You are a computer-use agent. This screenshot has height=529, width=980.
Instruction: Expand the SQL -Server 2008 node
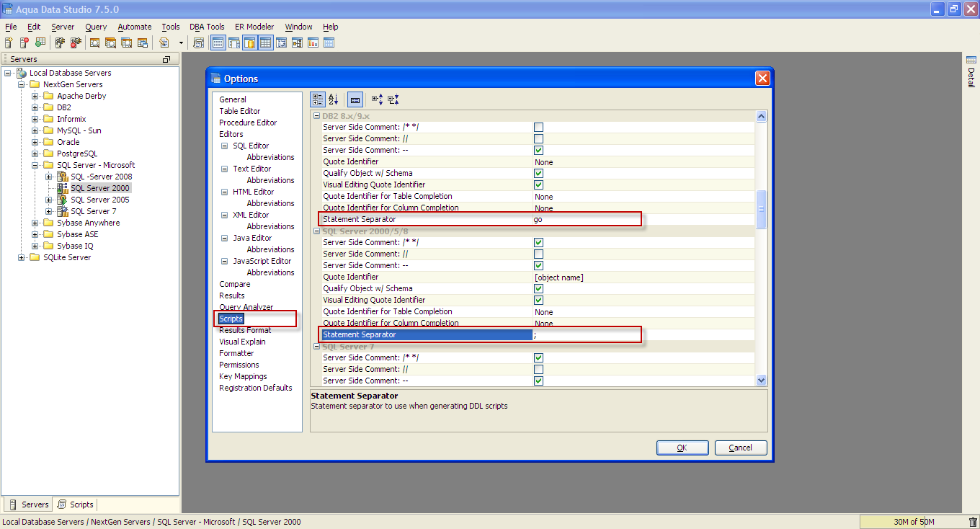pyautogui.click(x=48, y=177)
